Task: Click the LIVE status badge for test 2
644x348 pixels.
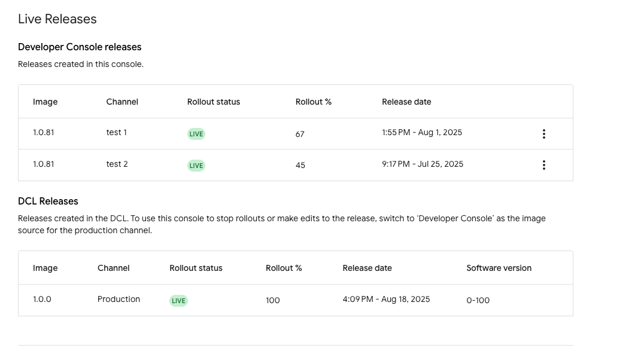Action: tap(196, 165)
